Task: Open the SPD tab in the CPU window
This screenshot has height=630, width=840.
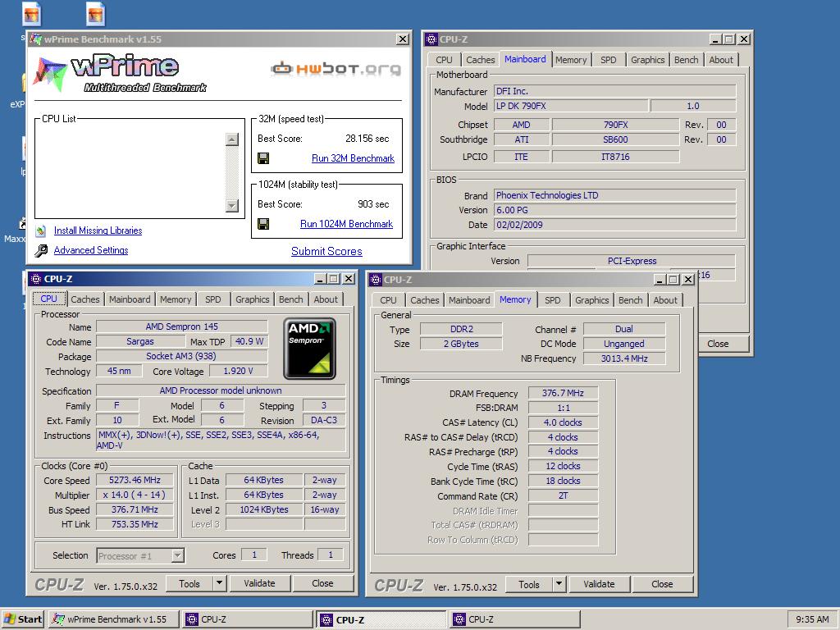Action: 213,299
